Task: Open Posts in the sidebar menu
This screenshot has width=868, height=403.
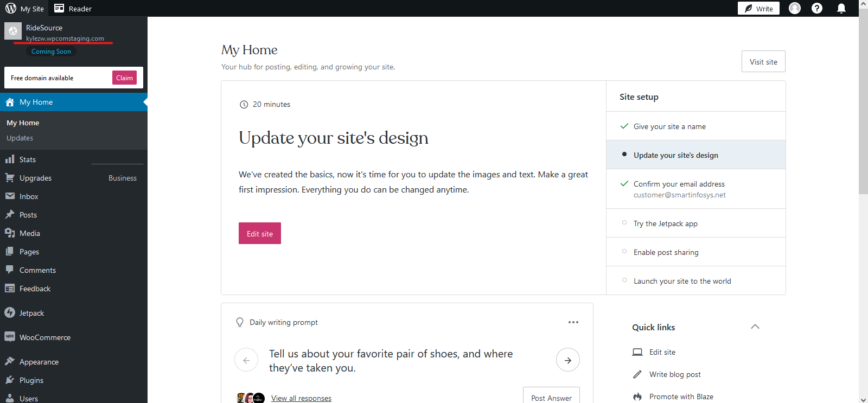Action: 28,215
